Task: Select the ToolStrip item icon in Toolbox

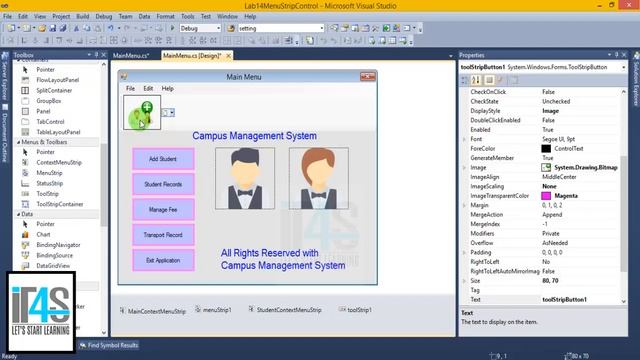Action: click(x=25, y=194)
